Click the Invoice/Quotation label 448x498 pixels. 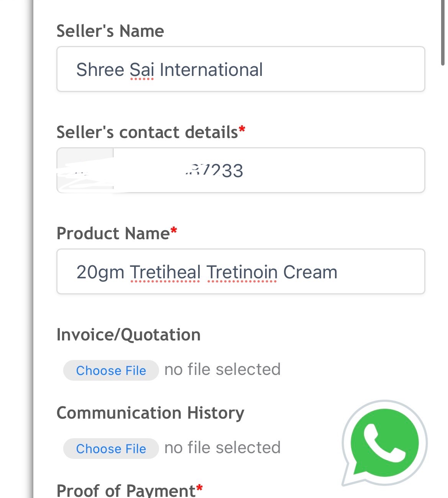tap(128, 335)
